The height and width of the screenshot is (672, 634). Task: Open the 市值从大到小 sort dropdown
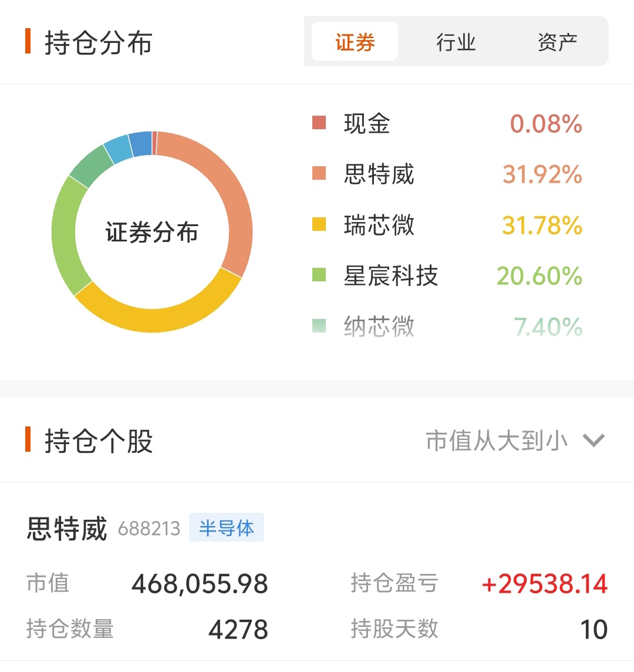coord(515,440)
